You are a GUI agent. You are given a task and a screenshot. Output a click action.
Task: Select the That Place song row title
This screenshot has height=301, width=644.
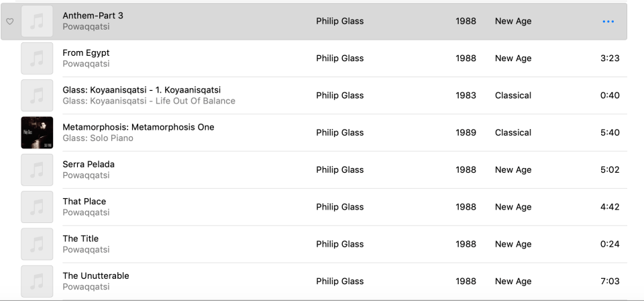pyautogui.click(x=84, y=202)
